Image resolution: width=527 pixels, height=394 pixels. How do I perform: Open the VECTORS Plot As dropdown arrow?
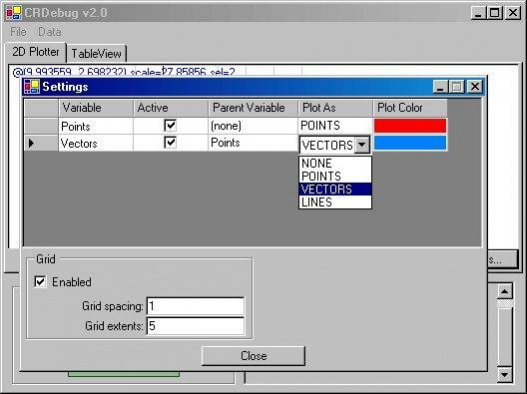tap(362, 145)
